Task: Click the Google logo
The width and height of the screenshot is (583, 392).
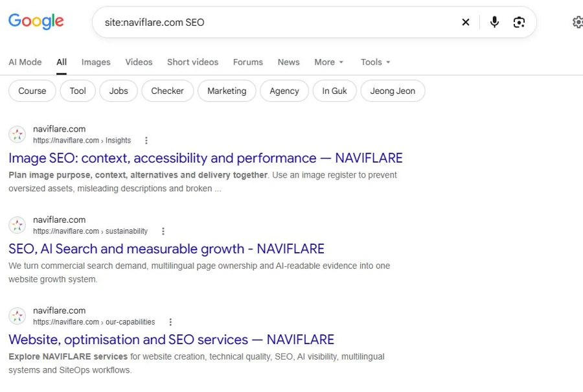Action: click(x=36, y=21)
